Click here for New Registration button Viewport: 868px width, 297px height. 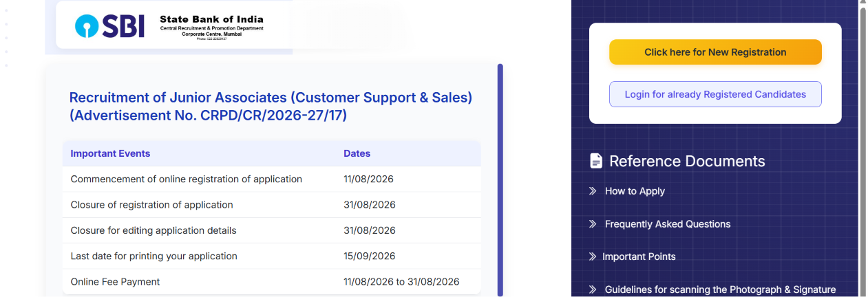pos(715,52)
